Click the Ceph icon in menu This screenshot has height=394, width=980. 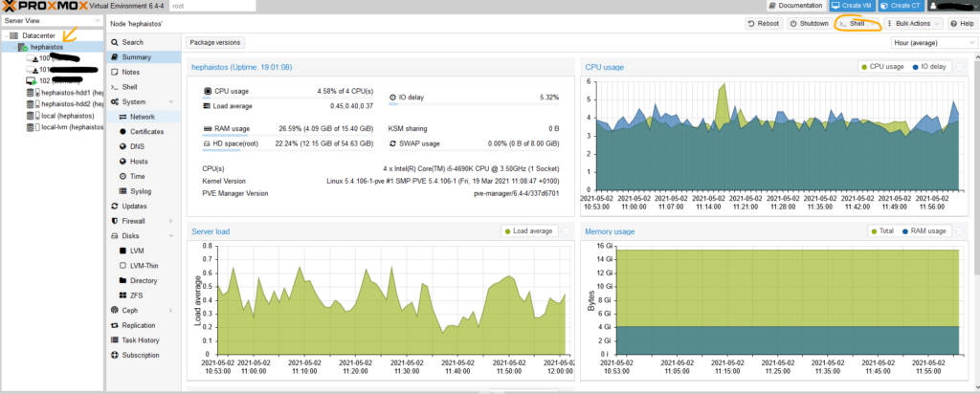point(115,311)
